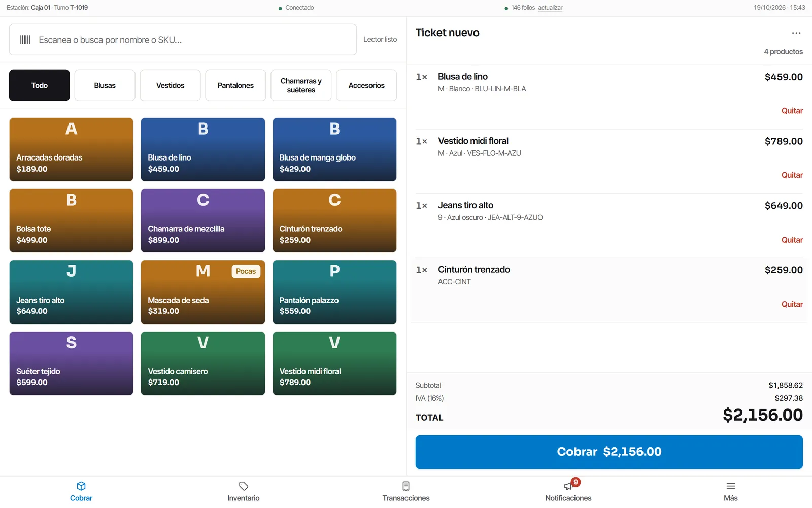Click the Subtotal $1,858.62 value
The image size is (812, 508).
point(786,385)
